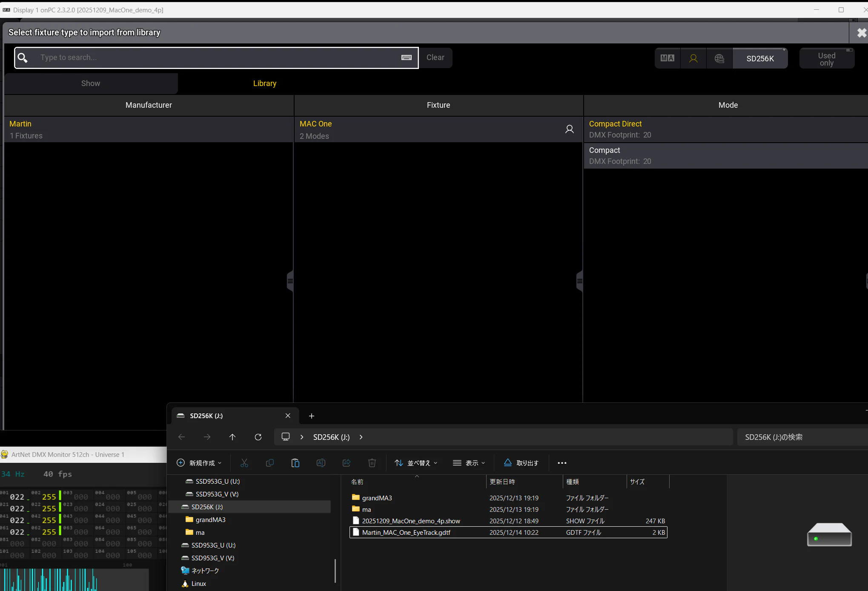Open the 並べ替え sort dropdown
868x591 pixels.
click(x=416, y=463)
